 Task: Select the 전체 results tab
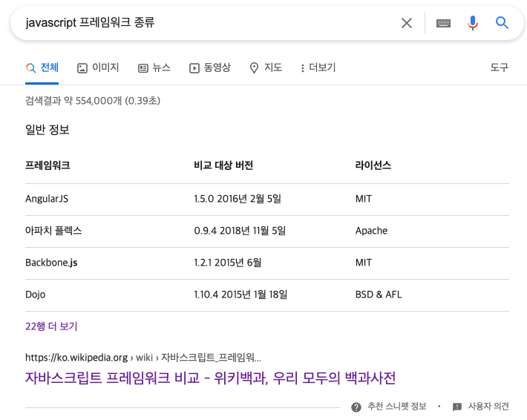pos(42,68)
